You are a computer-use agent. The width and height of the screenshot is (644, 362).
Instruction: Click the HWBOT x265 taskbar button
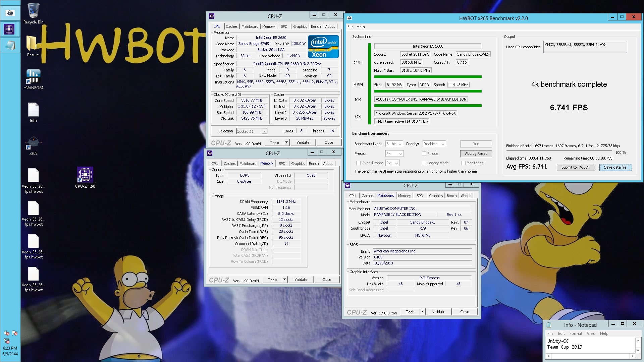pos(10,13)
